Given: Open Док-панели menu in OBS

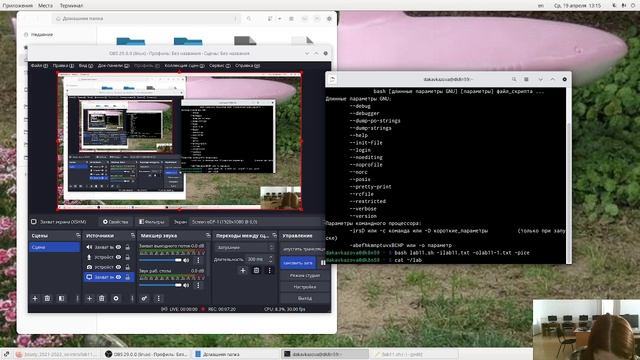Looking at the screenshot, I should (113, 65).
